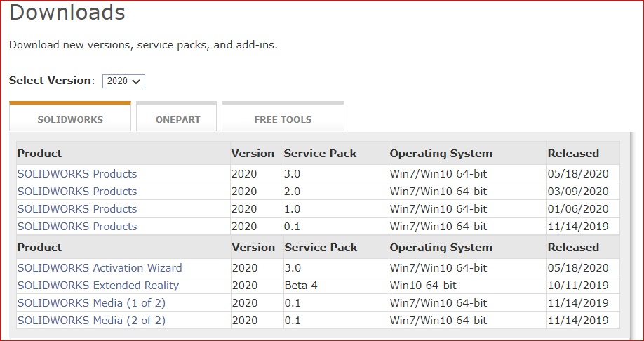Screen dimensions: 644x341
Task: Switch to the SOLIDWORKS tab
Action: (70, 116)
